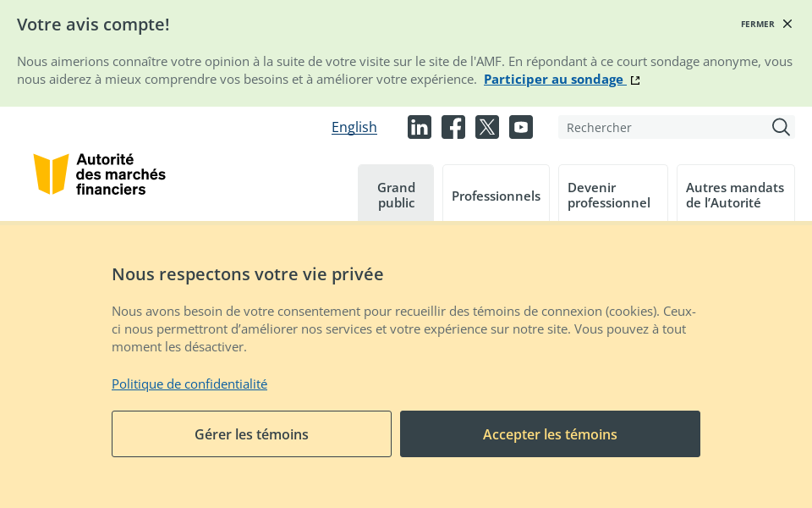Click the external link icon beside the survey link
Screen dimensions: 812x508
[635, 80]
